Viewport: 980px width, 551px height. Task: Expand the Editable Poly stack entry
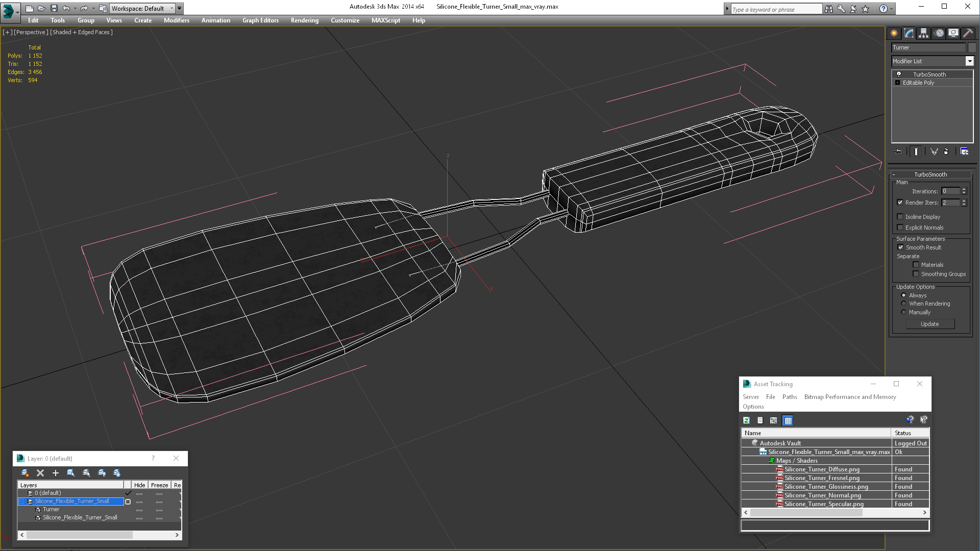(x=897, y=83)
